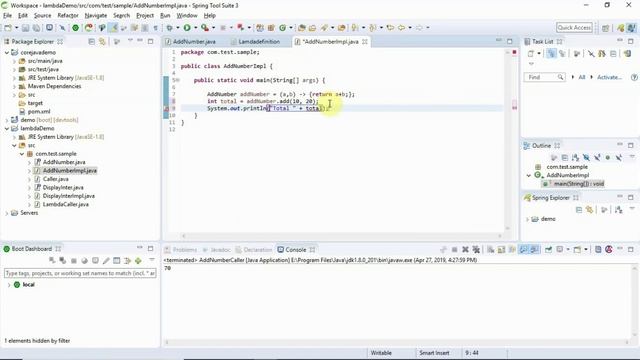Toggle Hide Static Members in Outline toolbar
This screenshot has height=360, width=640.
[597, 158]
